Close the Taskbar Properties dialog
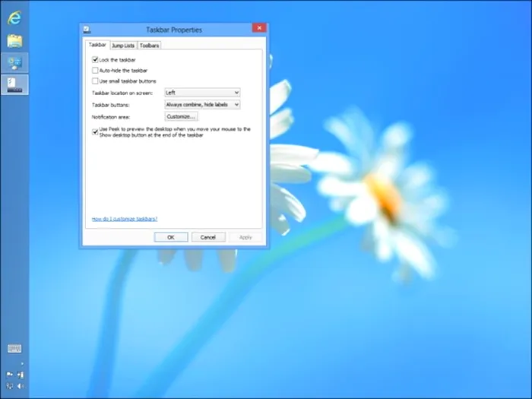 [259, 28]
